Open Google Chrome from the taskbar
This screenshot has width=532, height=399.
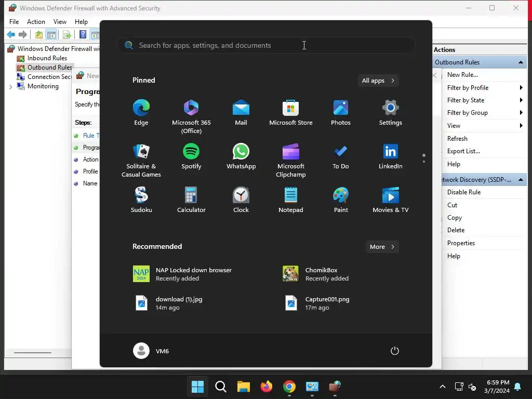point(289,387)
